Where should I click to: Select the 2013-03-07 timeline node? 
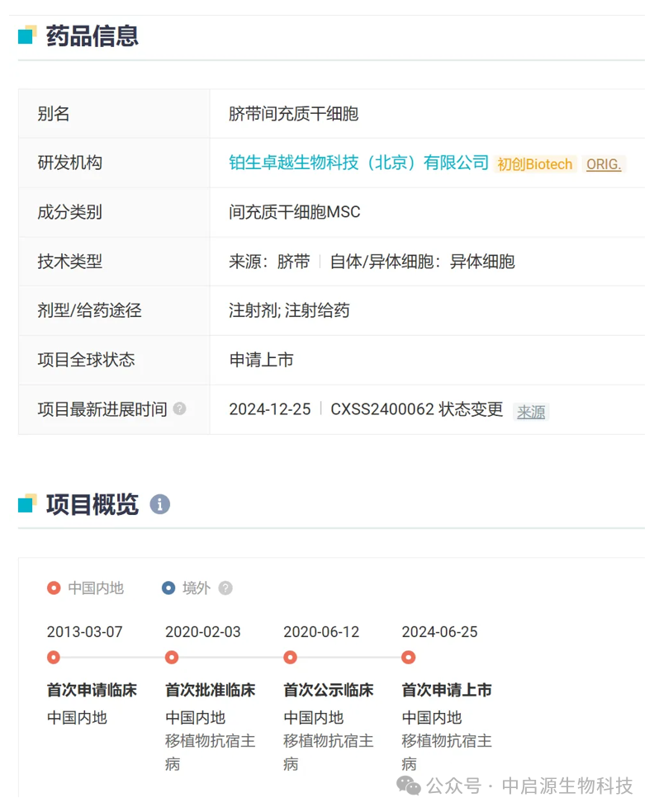coord(54,658)
